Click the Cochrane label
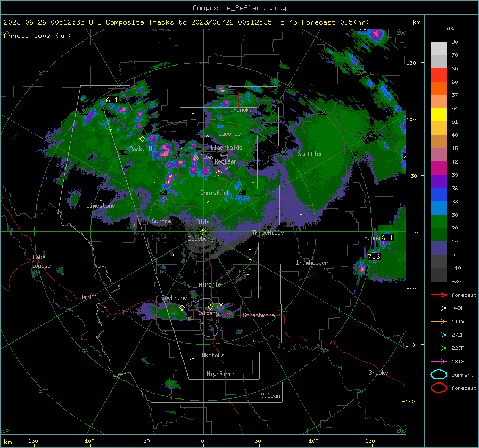This screenshot has width=479, height=448. [174, 298]
